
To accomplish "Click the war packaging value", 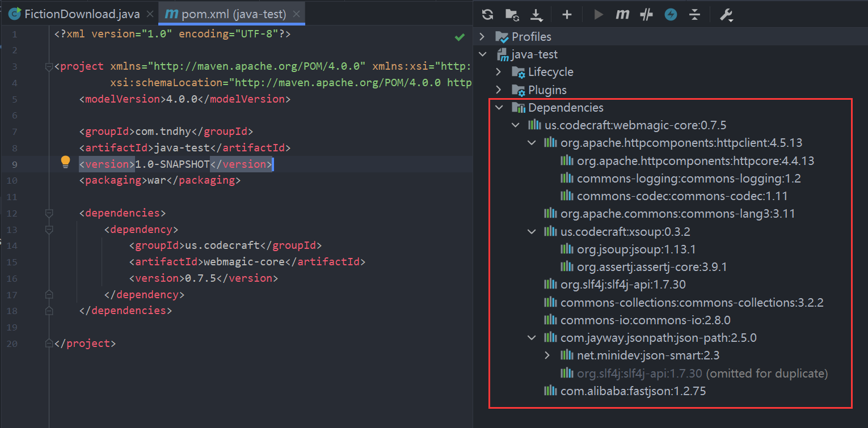I will pos(157,180).
